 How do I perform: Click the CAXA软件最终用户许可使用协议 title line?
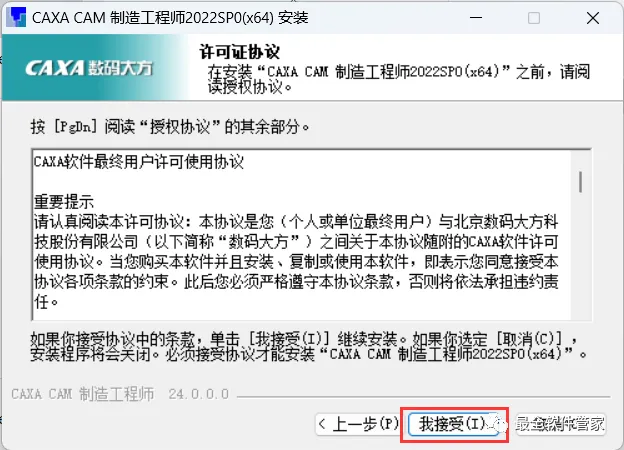(x=138, y=162)
